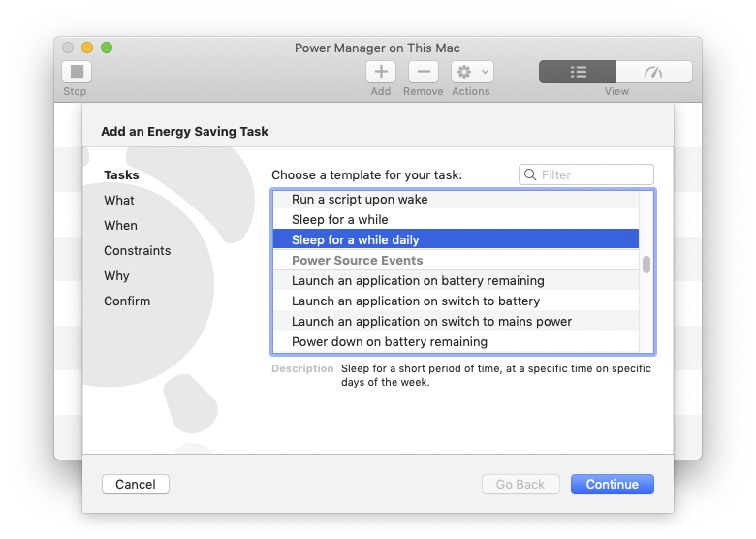This screenshot has width=756, height=539.
Task: Click the Cancel button
Action: point(136,484)
